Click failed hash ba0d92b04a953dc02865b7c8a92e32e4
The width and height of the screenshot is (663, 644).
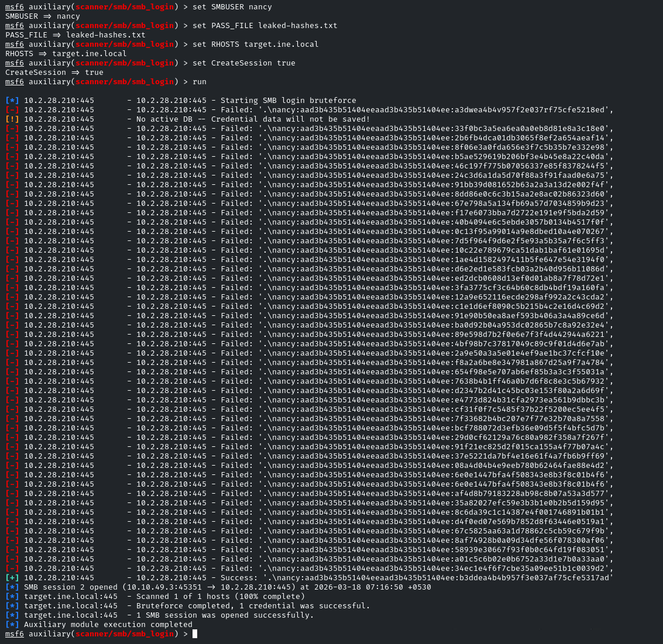(x=530, y=325)
